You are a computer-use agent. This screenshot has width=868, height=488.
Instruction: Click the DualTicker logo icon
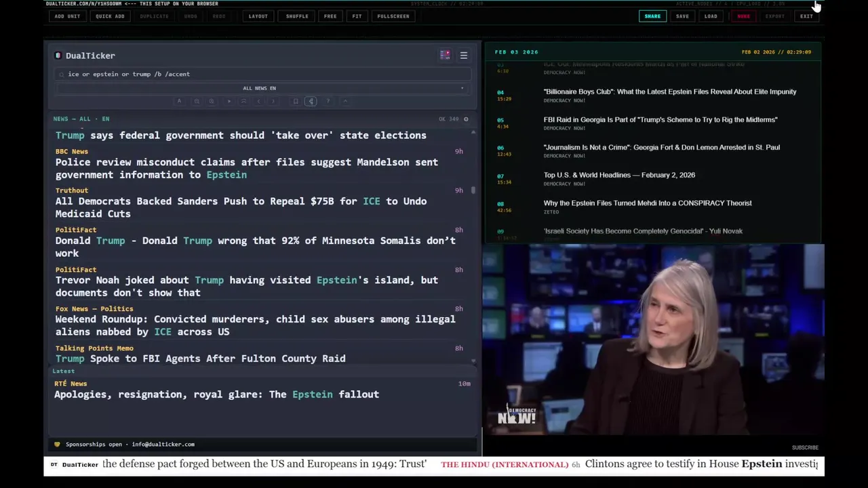(58, 56)
